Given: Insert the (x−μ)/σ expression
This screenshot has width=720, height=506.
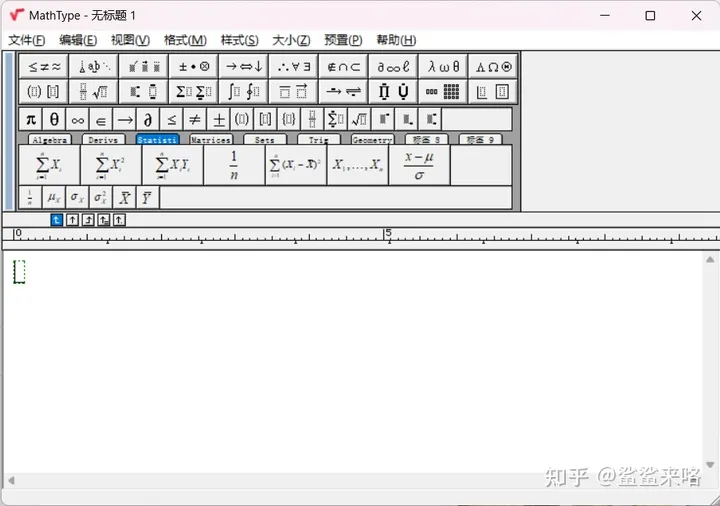Looking at the screenshot, I should (419, 165).
